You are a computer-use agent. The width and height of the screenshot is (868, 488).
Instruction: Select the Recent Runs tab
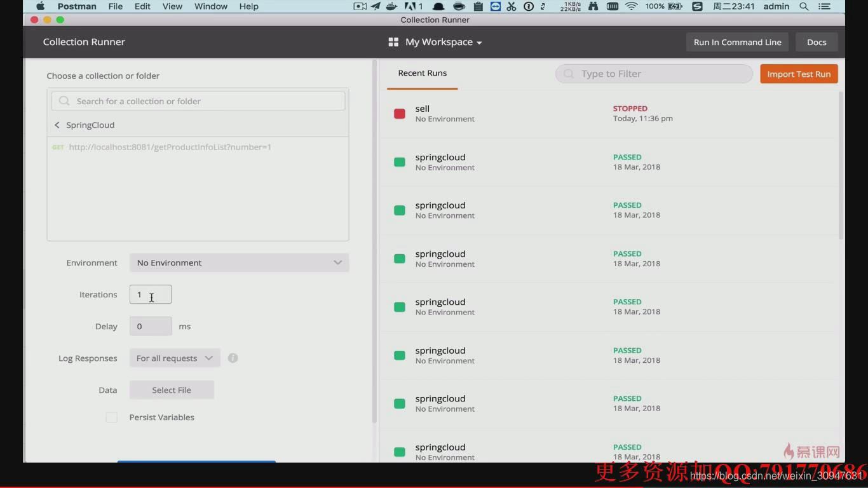(422, 73)
